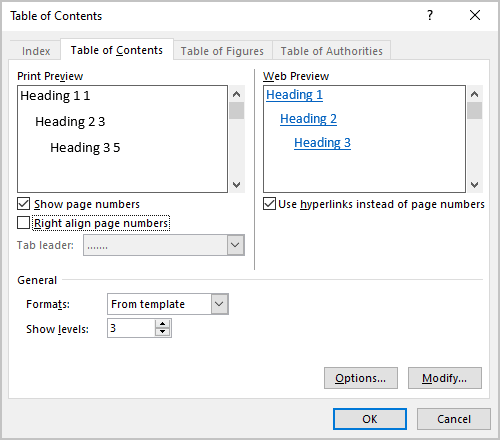Click the Heading 3 link in Web Preview
Screen dimensions: 500x440
[322, 143]
